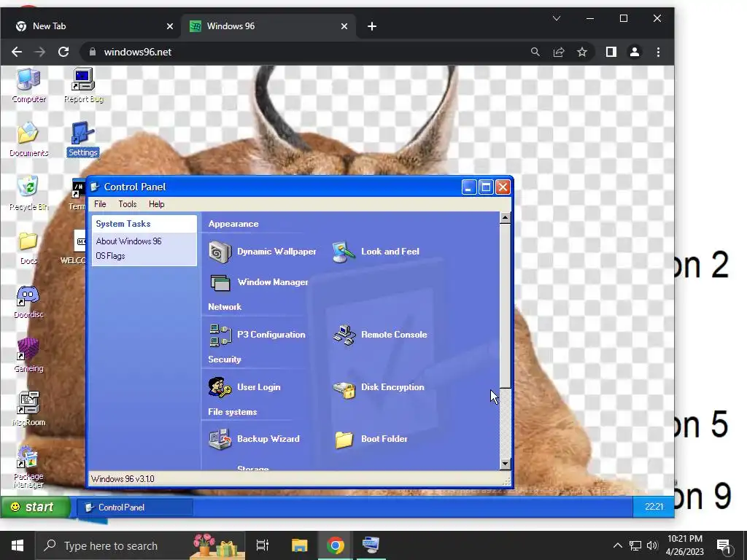Click the Control Panel scrollbar down arrow
This screenshot has height=560, width=747.
pos(505,464)
